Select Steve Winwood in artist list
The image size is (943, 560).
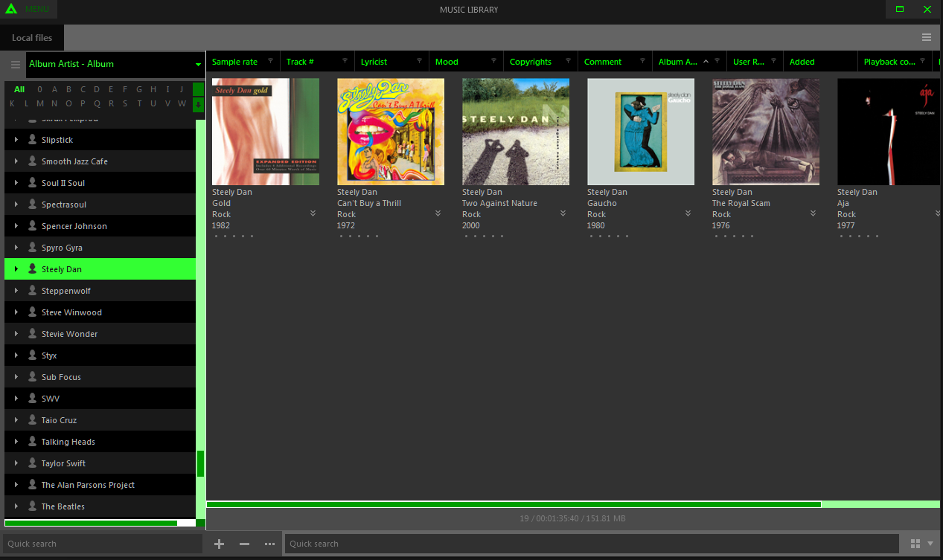pyautogui.click(x=100, y=312)
